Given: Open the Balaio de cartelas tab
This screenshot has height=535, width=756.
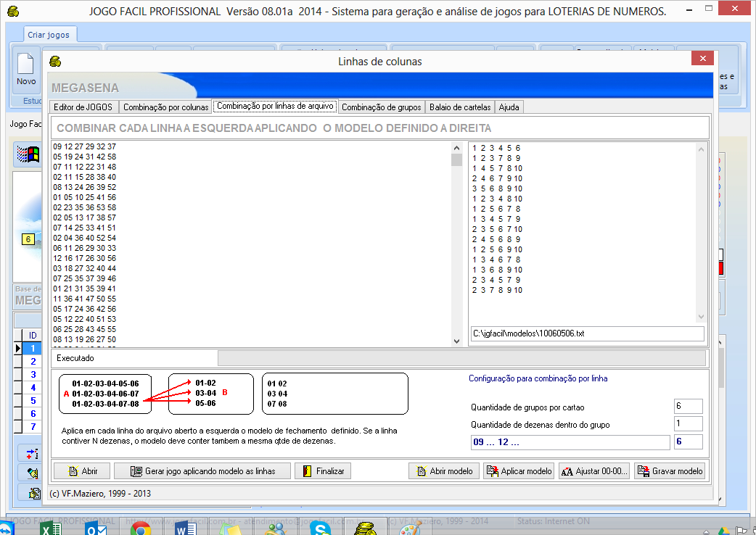Looking at the screenshot, I should (x=460, y=107).
